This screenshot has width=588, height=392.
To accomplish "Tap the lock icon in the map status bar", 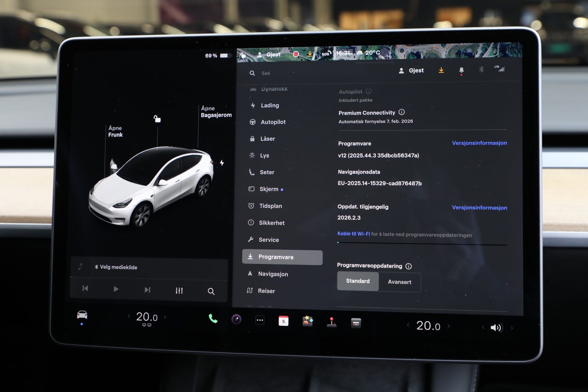I will pyautogui.click(x=243, y=55).
